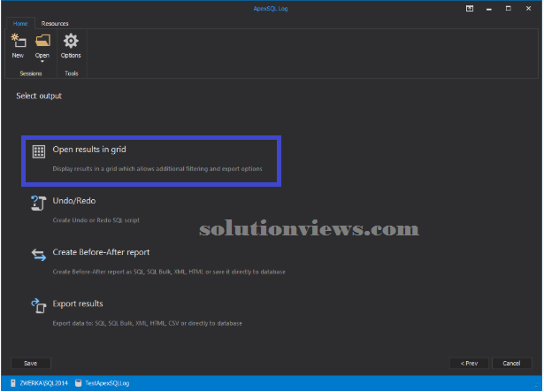Viewport: 544px width, 392px height.
Task: Click ZWERKA\SQL2014 server name in status bar
Action: point(43,383)
